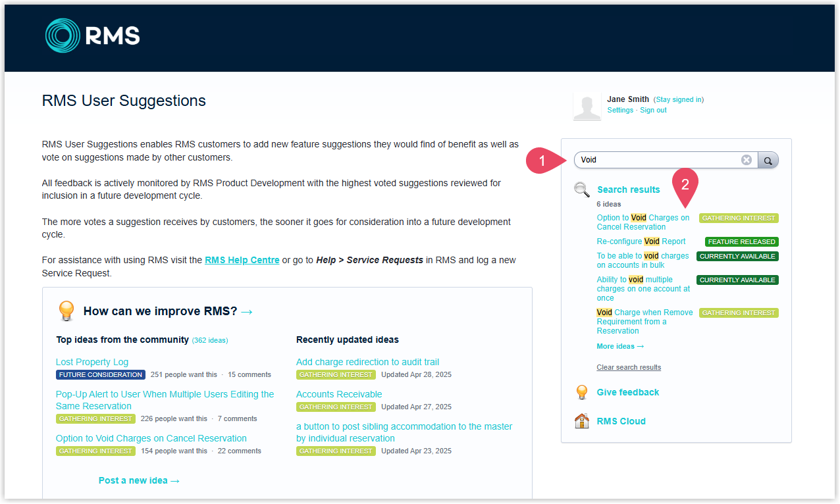The width and height of the screenshot is (840, 504).
Task: Click More ideas link
Action: coord(620,346)
